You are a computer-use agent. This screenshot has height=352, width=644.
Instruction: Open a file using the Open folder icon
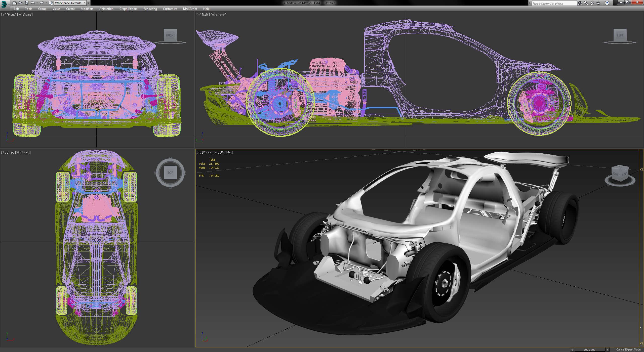21,3
